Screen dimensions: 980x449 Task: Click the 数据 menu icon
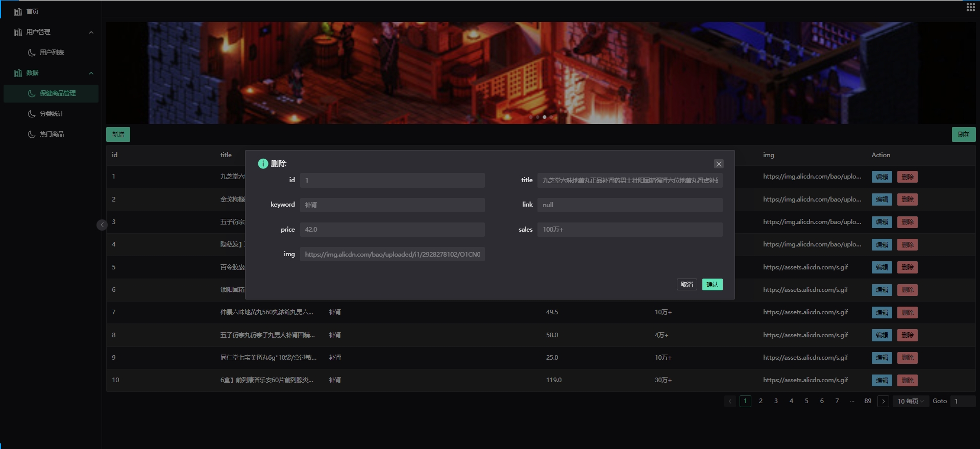[18, 73]
